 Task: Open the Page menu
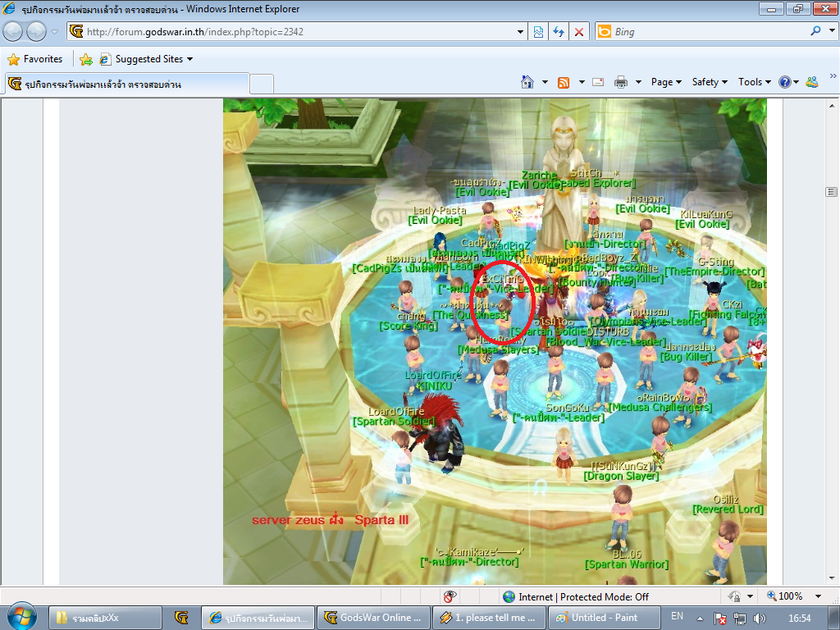(666, 82)
